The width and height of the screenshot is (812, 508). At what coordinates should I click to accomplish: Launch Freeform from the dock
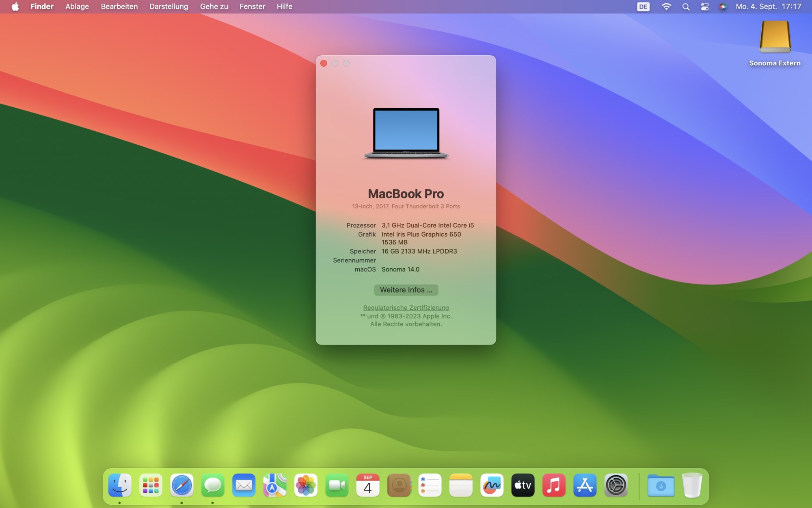492,485
